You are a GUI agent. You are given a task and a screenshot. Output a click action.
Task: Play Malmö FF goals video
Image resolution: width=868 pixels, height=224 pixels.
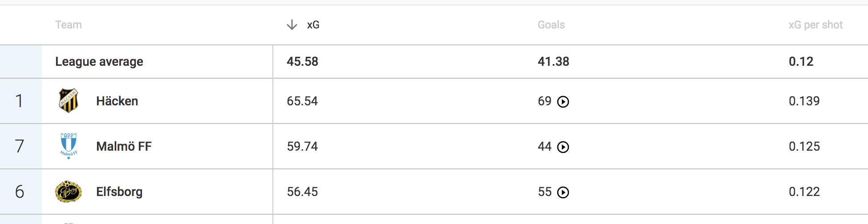point(563,147)
